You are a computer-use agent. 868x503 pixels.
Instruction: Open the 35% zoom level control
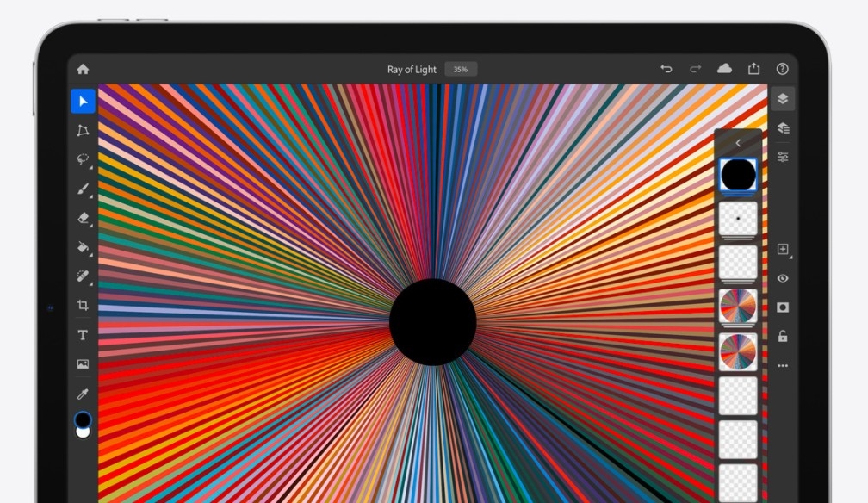(461, 69)
